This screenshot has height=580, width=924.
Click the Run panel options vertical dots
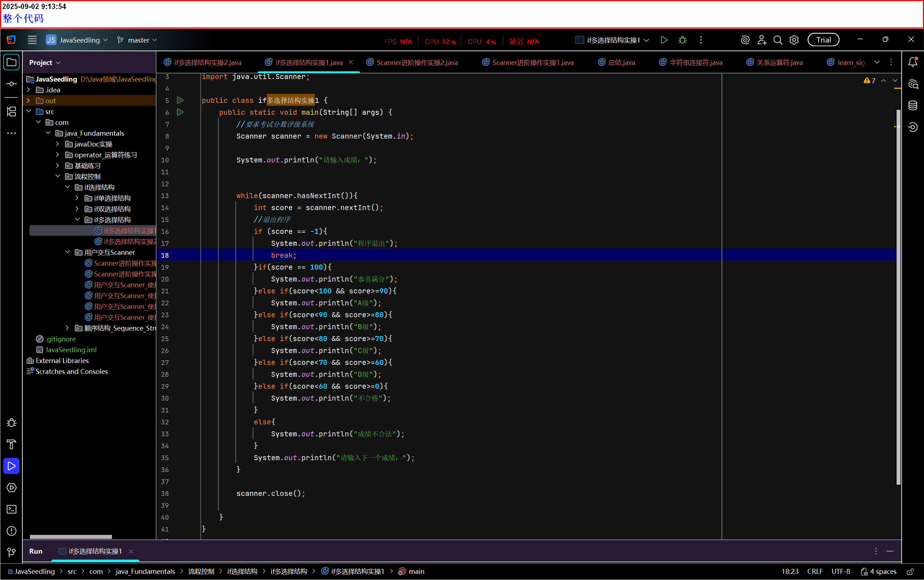click(x=876, y=551)
